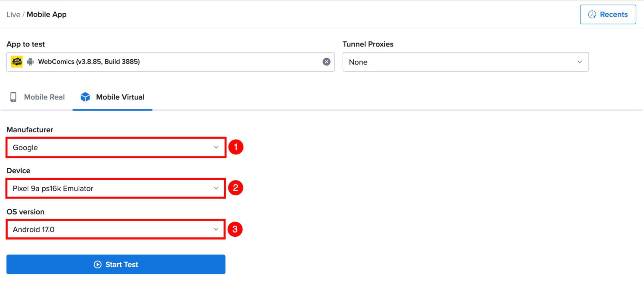Open the Device dropdown showing Pixel 9a
The width and height of the screenshot is (644, 289).
coord(116,188)
